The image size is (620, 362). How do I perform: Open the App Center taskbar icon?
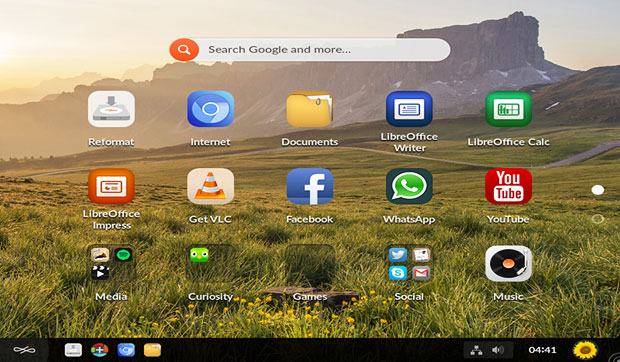coord(100,350)
